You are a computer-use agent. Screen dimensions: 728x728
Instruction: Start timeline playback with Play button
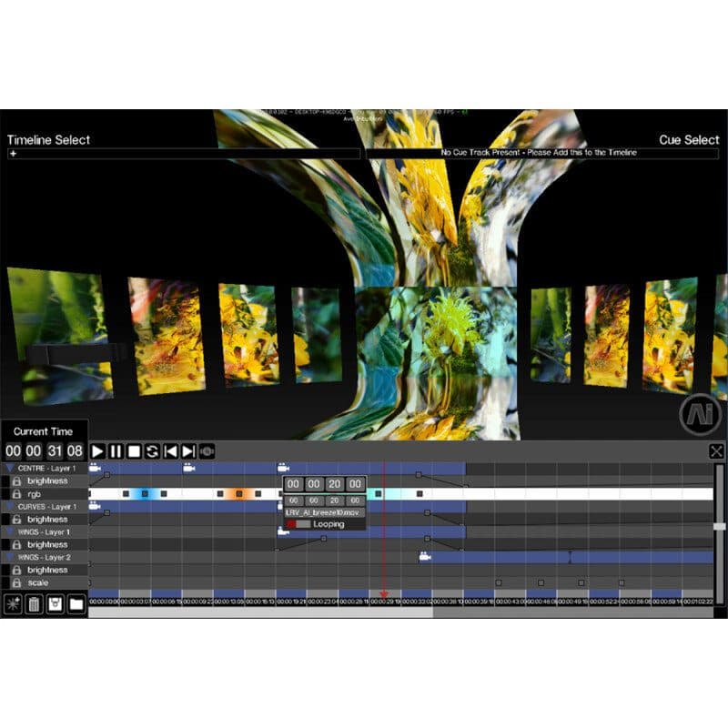tap(97, 451)
